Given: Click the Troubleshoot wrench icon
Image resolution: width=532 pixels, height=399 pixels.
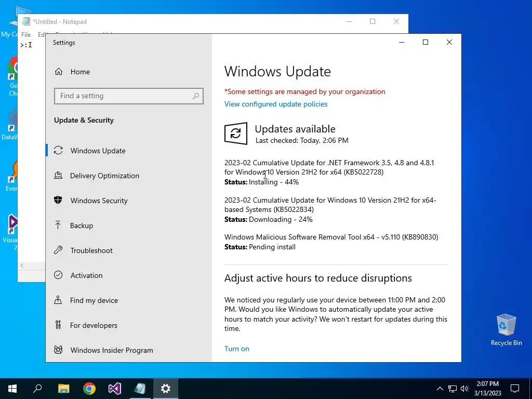Looking at the screenshot, I should (58, 250).
